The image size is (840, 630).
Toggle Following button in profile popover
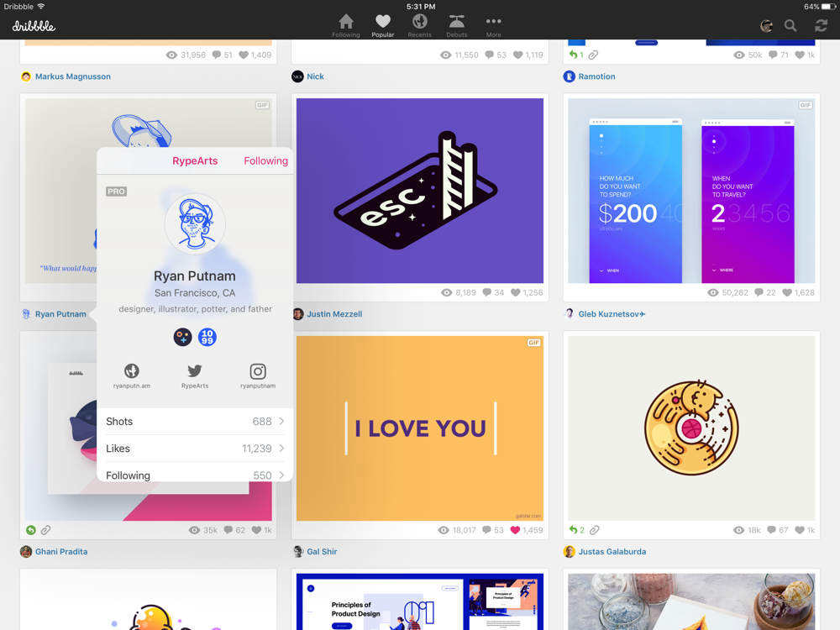(x=265, y=161)
